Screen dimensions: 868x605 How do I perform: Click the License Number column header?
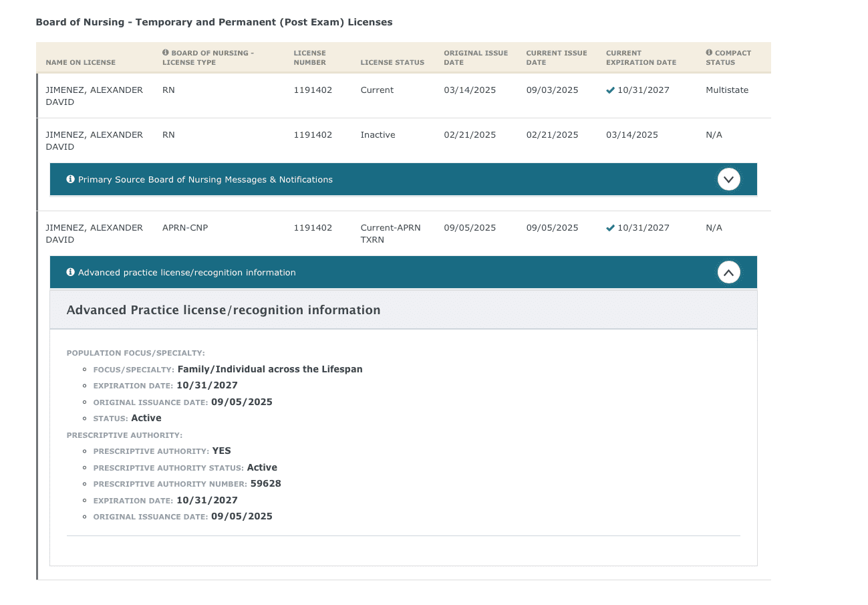pyautogui.click(x=309, y=57)
